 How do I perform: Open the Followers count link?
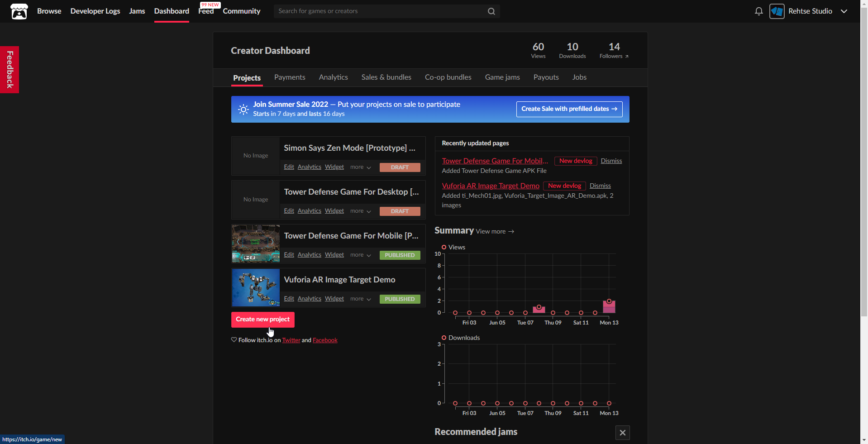(x=614, y=50)
